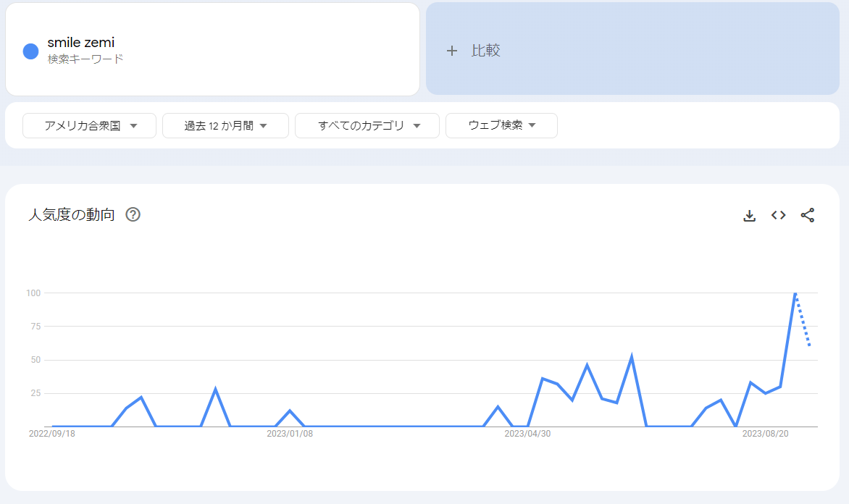849x504 pixels.
Task: Click the dotted forecast line segment
Action: click(x=803, y=319)
